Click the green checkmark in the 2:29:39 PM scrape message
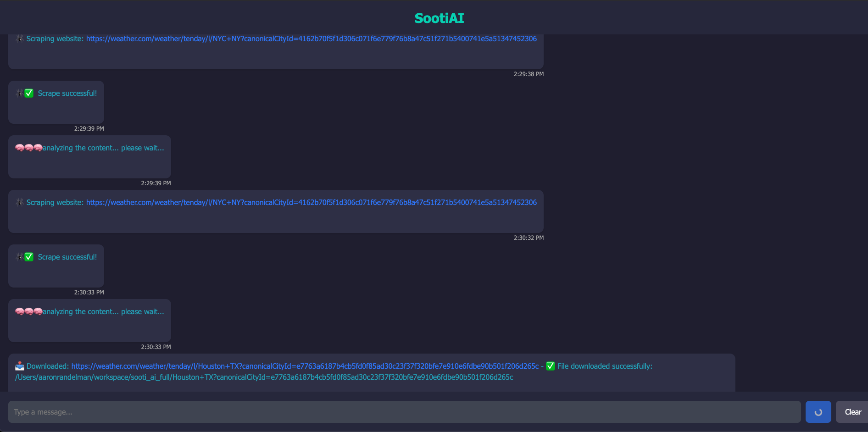Viewport: 868px width, 432px height. click(29, 93)
